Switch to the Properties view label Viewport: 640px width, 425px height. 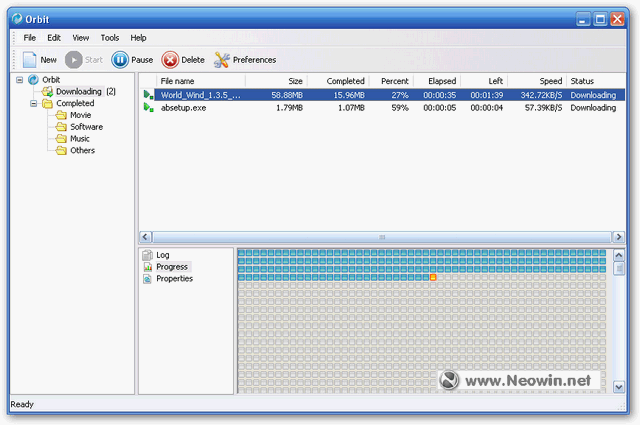pos(174,279)
